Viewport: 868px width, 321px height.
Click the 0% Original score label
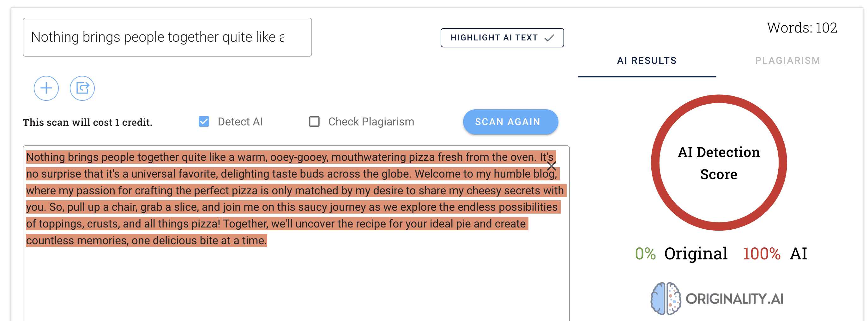[681, 254]
